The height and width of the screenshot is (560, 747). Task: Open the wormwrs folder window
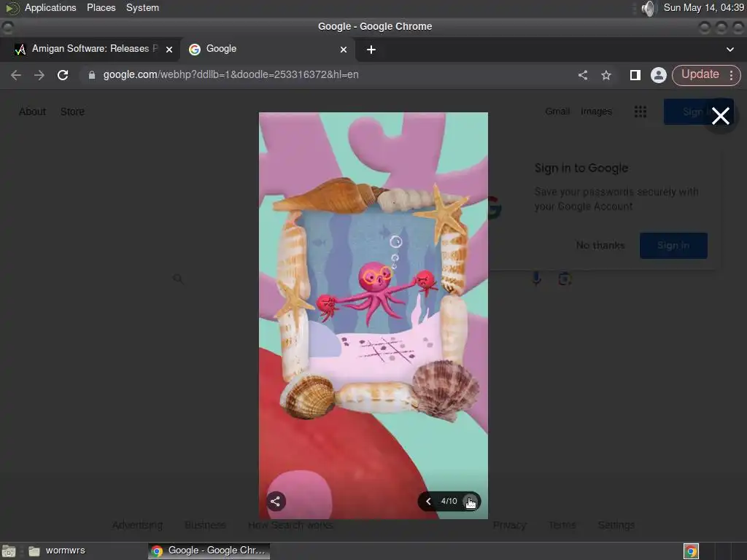click(56, 551)
